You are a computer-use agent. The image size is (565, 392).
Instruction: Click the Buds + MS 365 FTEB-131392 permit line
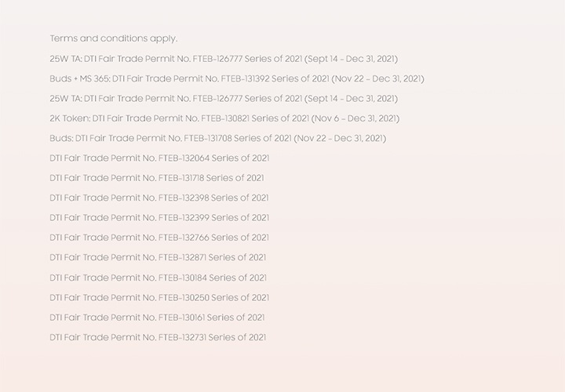point(237,79)
